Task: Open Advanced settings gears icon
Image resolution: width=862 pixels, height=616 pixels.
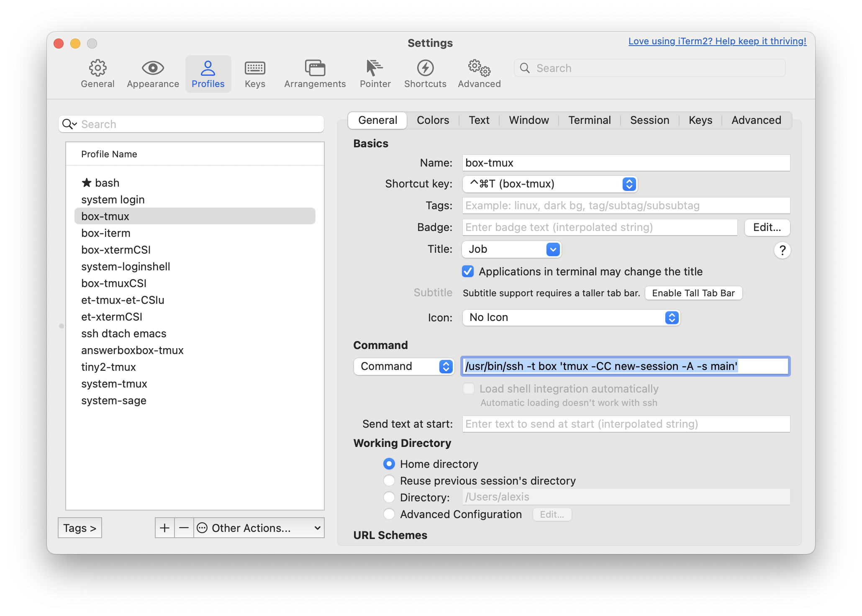Action: [479, 68]
